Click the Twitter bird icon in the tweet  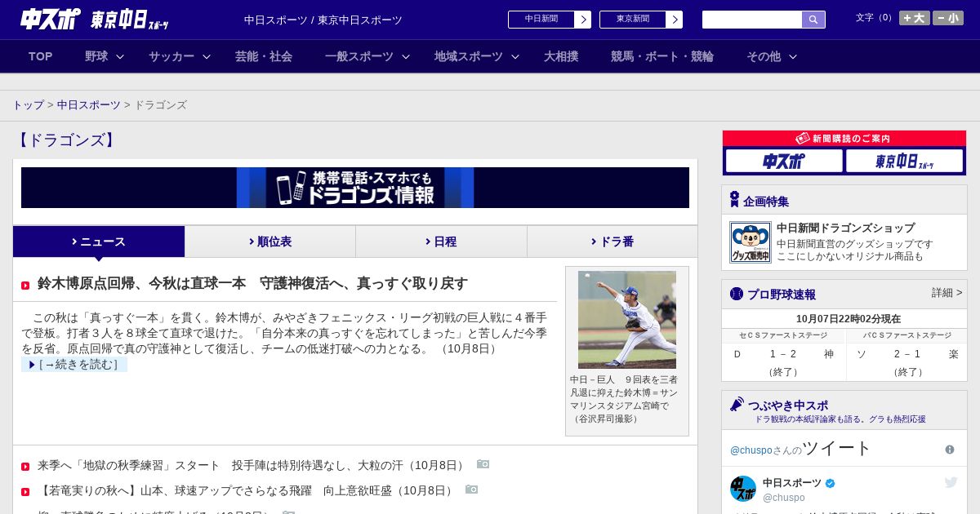pyautogui.click(x=951, y=482)
